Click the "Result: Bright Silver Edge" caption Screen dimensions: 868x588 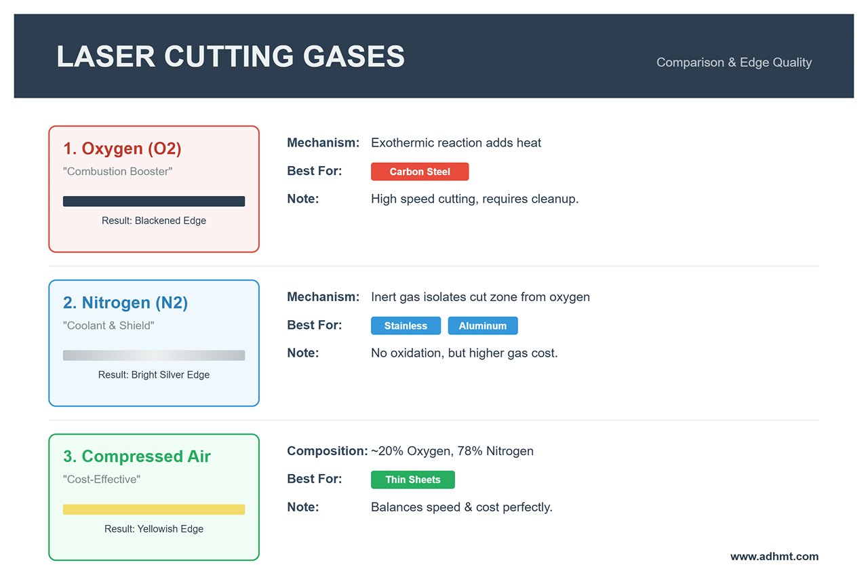point(154,375)
